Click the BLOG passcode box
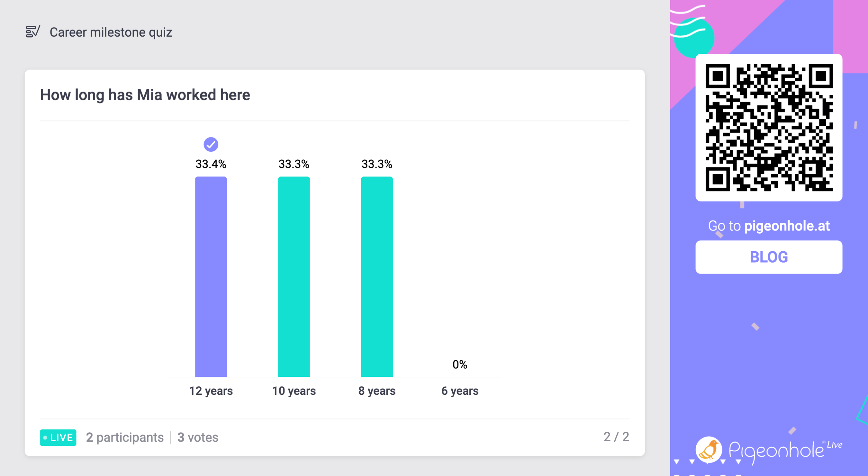The height and width of the screenshot is (476, 868). pos(769,257)
